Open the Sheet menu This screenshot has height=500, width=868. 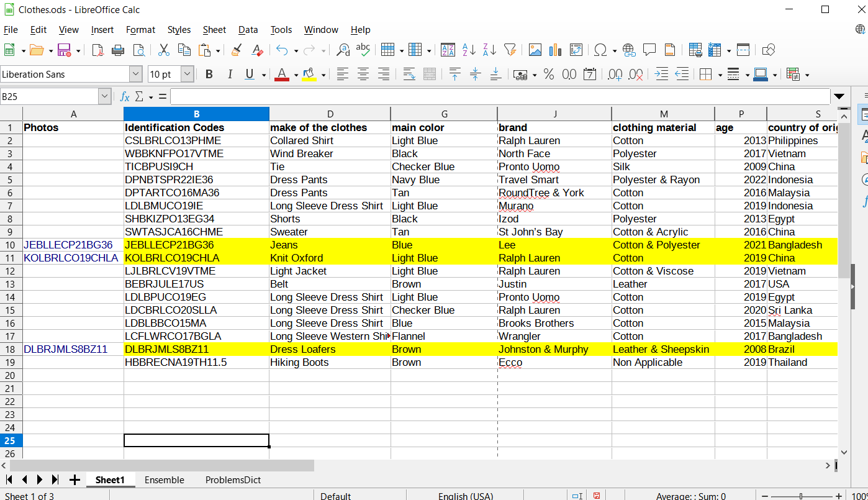coord(214,30)
